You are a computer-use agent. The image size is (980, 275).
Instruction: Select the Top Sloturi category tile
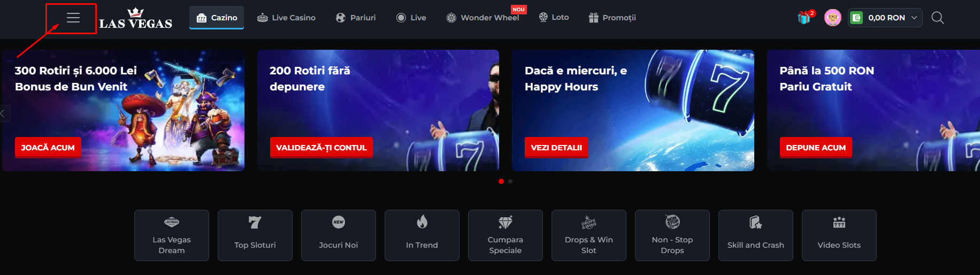click(255, 235)
